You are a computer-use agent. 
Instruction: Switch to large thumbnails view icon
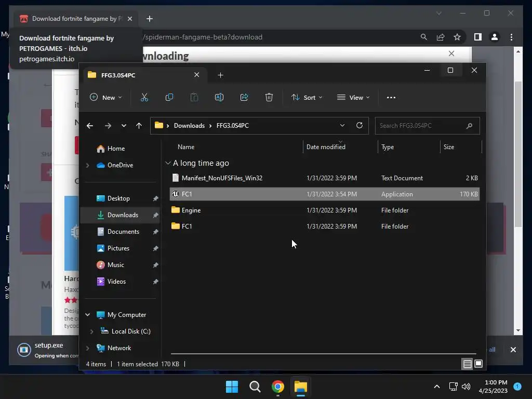pos(478,364)
